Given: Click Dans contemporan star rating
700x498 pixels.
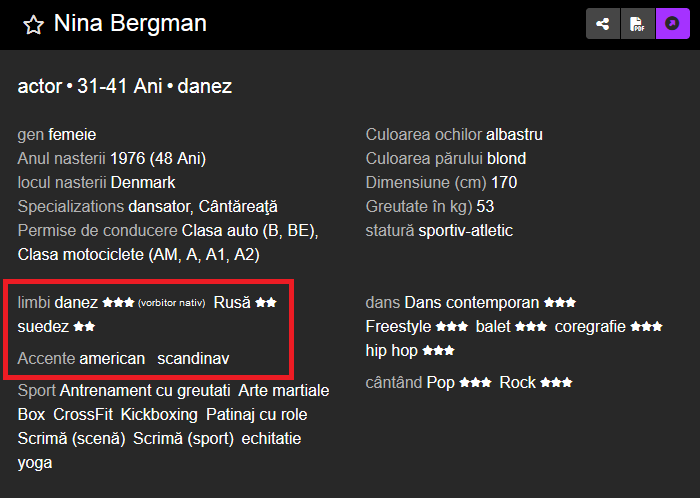Looking at the screenshot, I should (560, 303).
